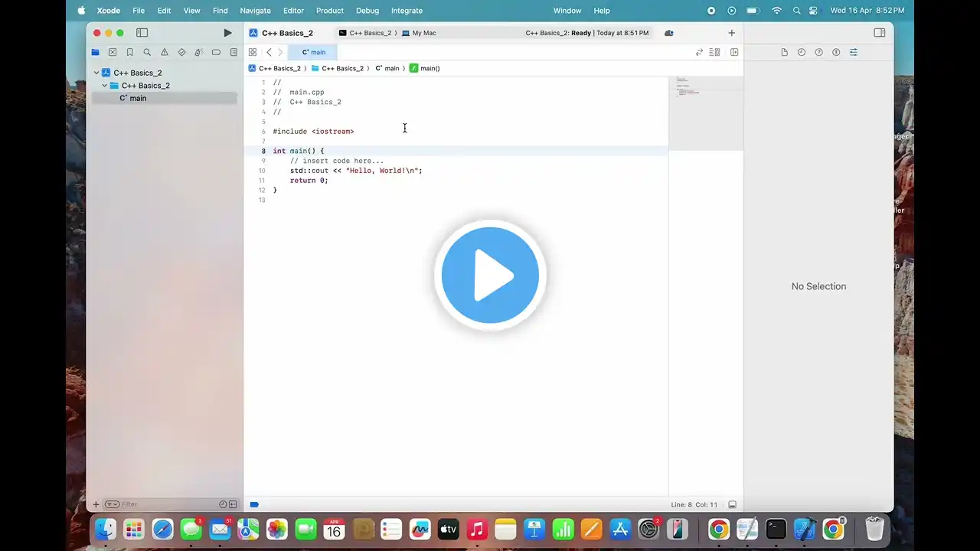Open main() function breadcrumb menu
This screenshot has width=980, height=551.
pyautogui.click(x=425, y=68)
